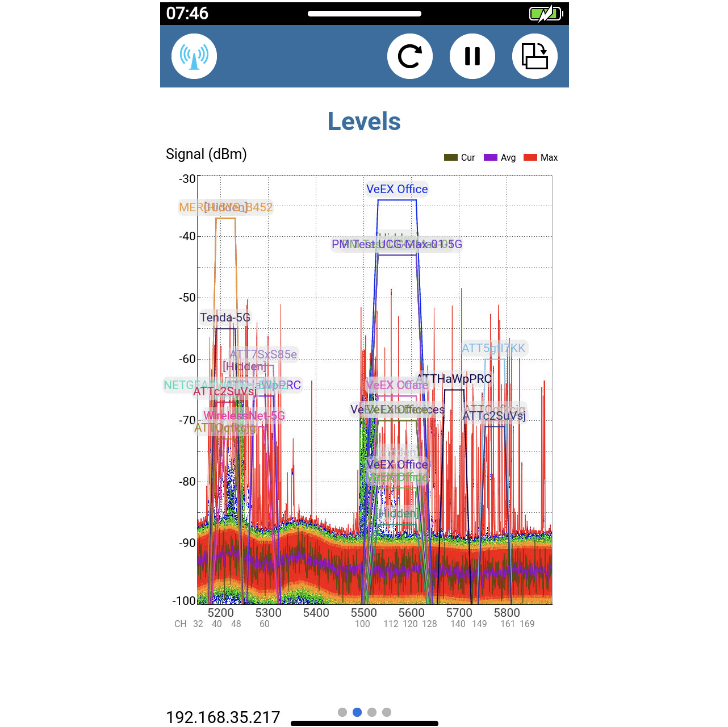Select the VeEX Office network label
Screen dimensions: 728x727
(x=398, y=189)
